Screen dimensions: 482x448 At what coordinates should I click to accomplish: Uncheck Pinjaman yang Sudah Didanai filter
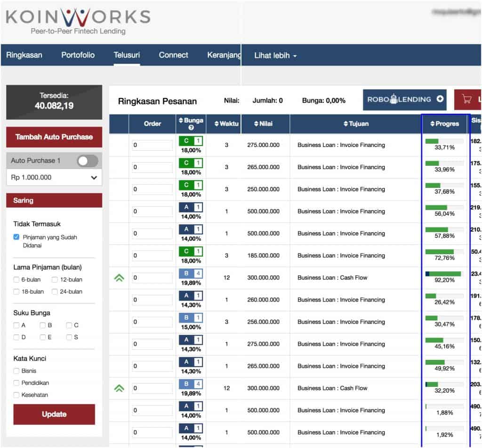[16, 237]
